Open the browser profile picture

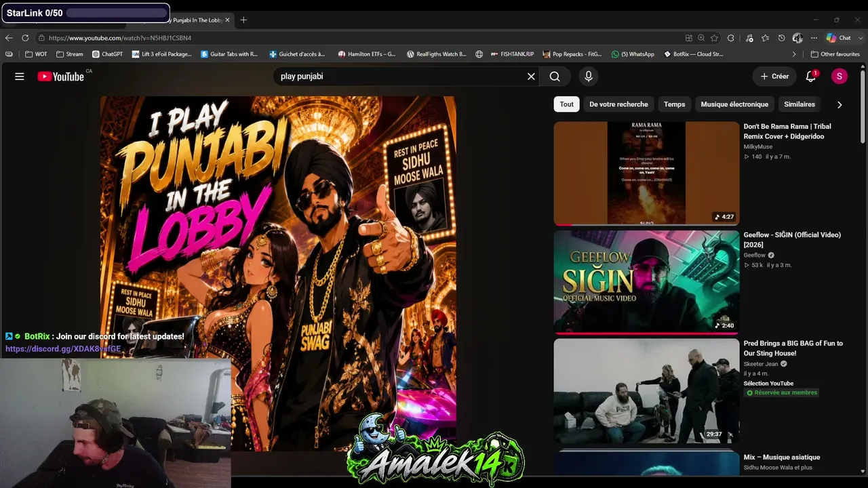[797, 38]
